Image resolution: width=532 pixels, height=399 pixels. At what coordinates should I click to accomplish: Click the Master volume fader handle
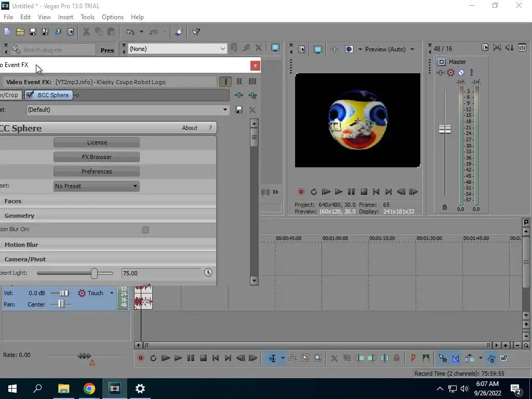pos(445,129)
